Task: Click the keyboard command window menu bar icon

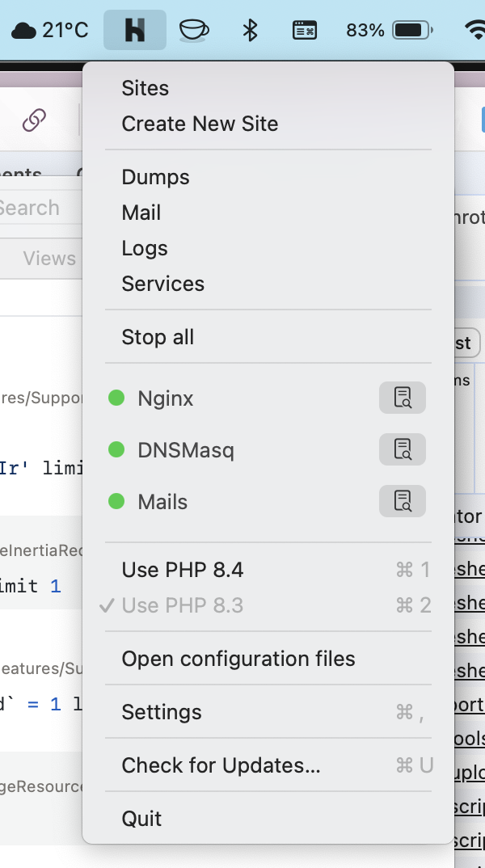Action: click(304, 31)
